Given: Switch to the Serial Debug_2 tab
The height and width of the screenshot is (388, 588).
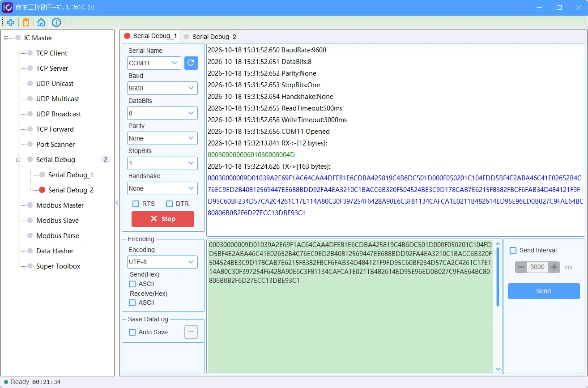Looking at the screenshot, I should pyautogui.click(x=209, y=37).
